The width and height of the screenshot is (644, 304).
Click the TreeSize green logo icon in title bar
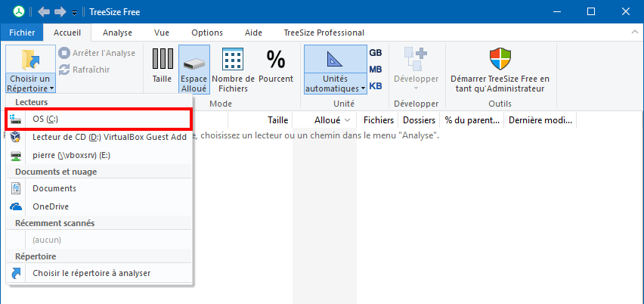(x=18, y=12)
